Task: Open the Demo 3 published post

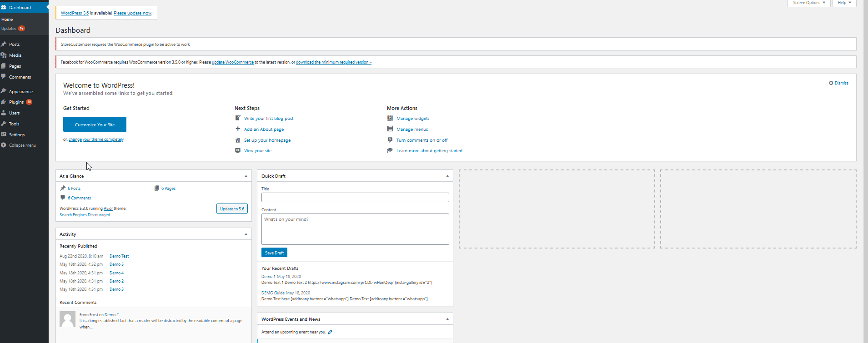Action: (116, 289)
